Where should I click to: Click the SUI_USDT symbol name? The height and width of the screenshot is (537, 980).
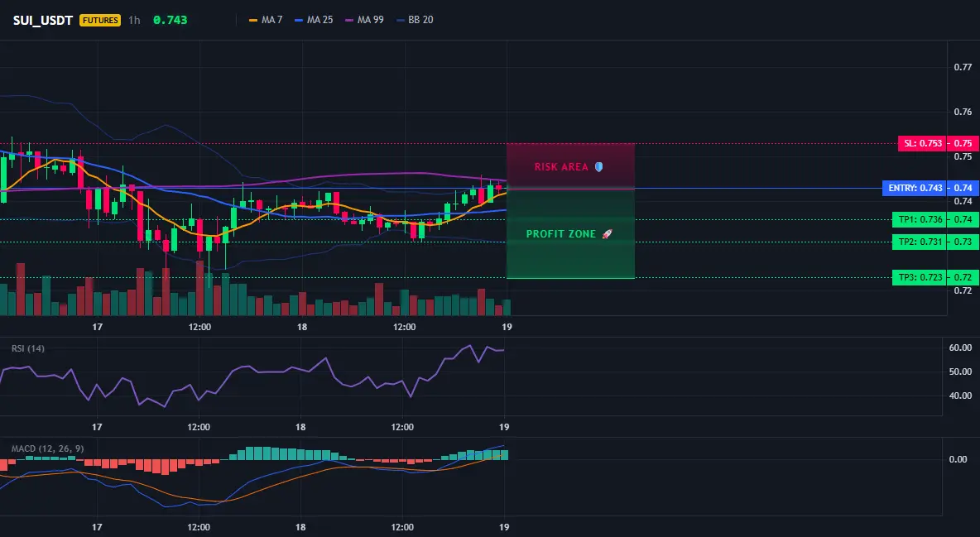[43, 20]
